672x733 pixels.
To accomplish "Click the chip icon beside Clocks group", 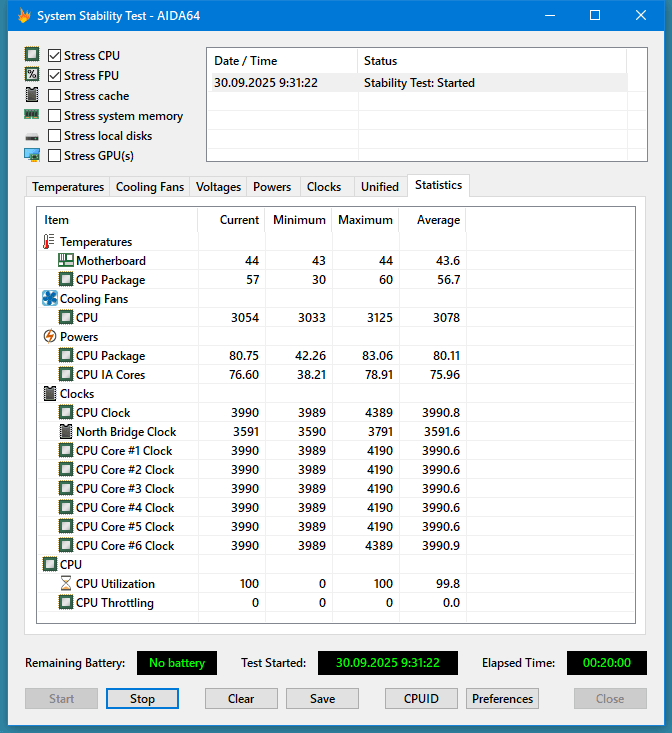I will coord(49,394).
